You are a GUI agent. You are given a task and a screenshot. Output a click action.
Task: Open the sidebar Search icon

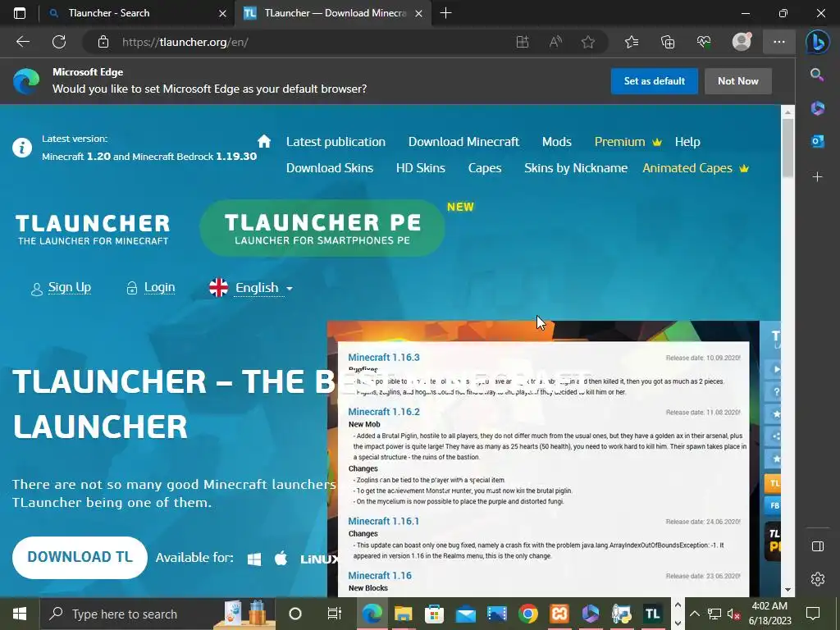click(818, 75)
